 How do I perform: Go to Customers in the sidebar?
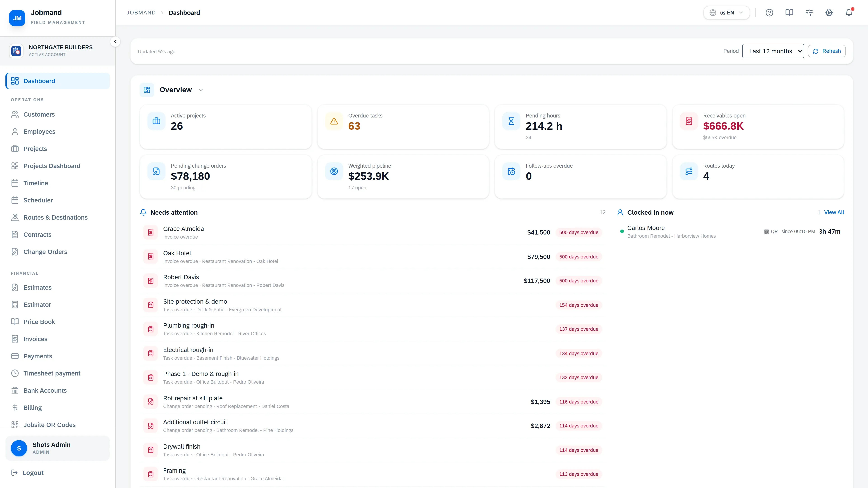[x=58, y=115]
